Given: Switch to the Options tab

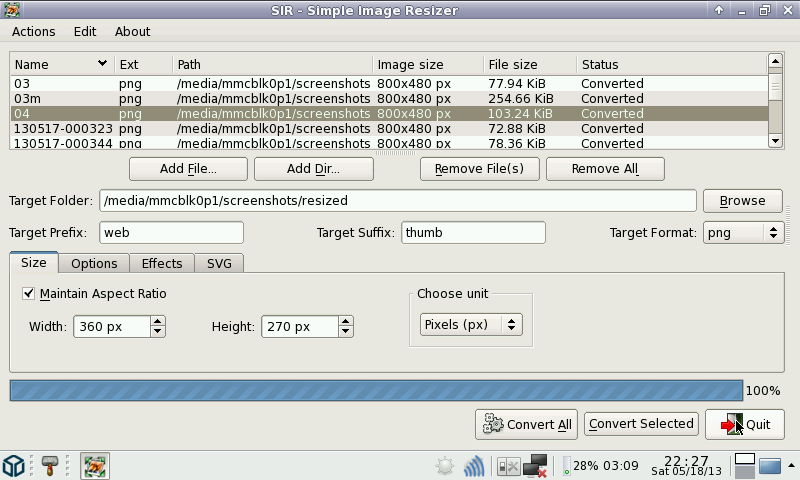Looking at the screenshot, I should (x=94, y=263).
